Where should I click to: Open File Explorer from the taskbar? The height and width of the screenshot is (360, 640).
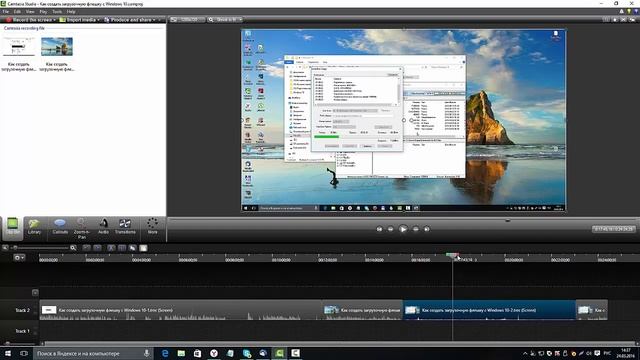point(181,353)
